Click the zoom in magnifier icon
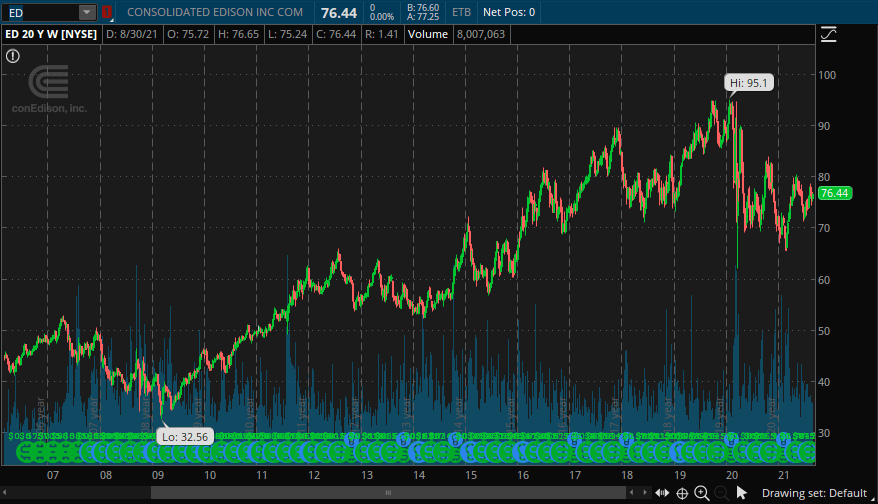The width and height of the screenshot is (878, 504). [702, 493]
